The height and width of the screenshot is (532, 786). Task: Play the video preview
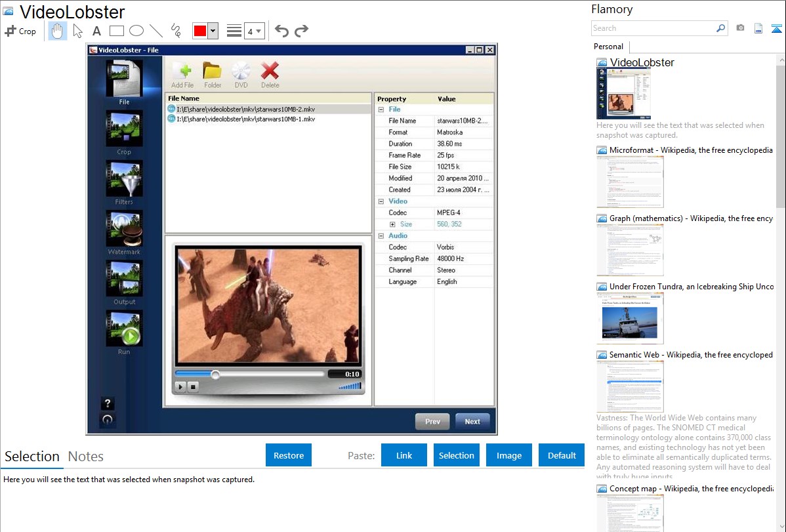click(x=180, y=386)
